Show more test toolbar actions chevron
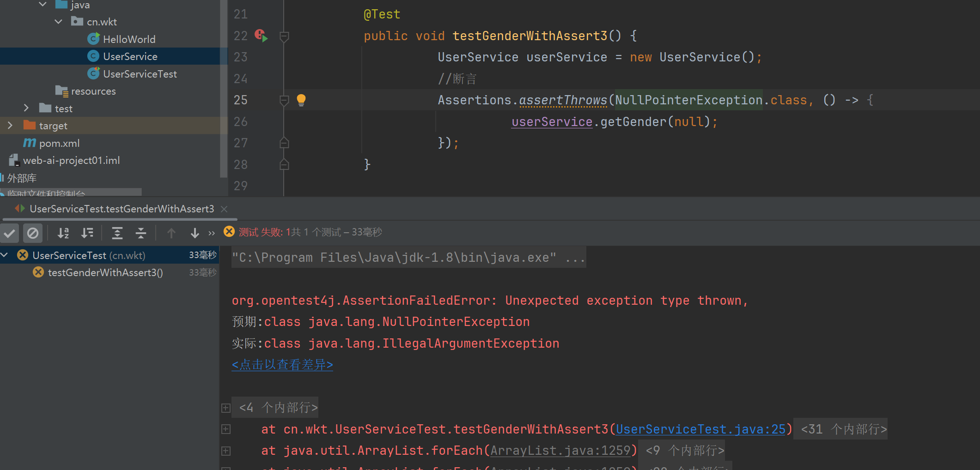 212,233
